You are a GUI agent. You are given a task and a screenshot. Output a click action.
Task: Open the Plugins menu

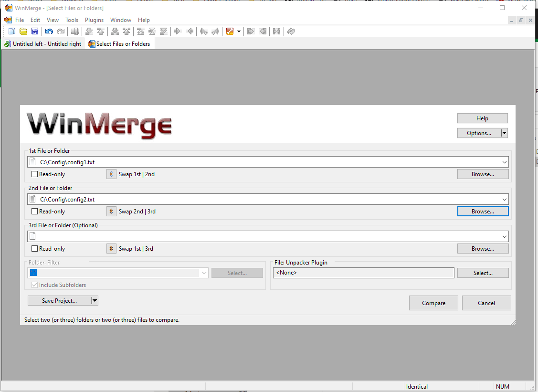coord(94,20)
